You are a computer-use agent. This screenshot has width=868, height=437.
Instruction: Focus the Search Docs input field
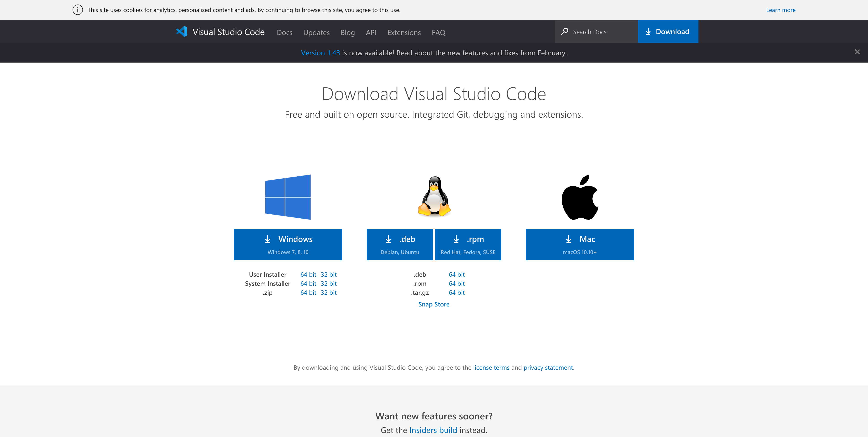tap(600, 32)
